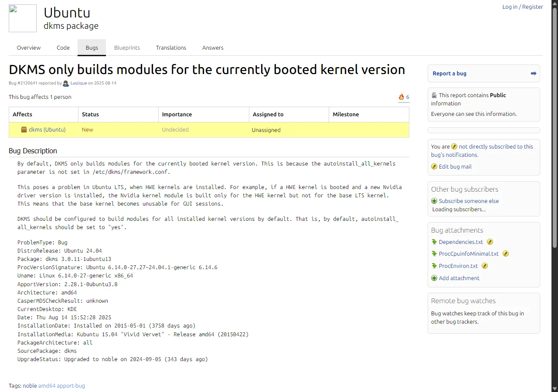Click the dkms package icon in Affects row

point(24,130)
